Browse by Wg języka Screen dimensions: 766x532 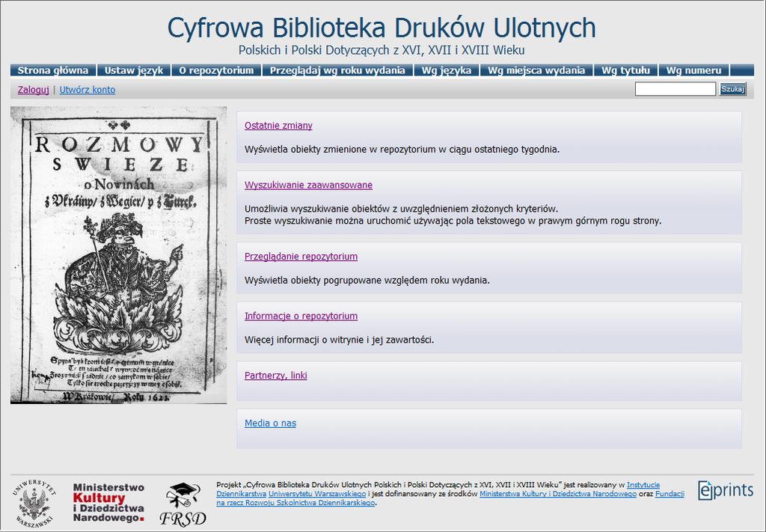(x=447, y=70)
